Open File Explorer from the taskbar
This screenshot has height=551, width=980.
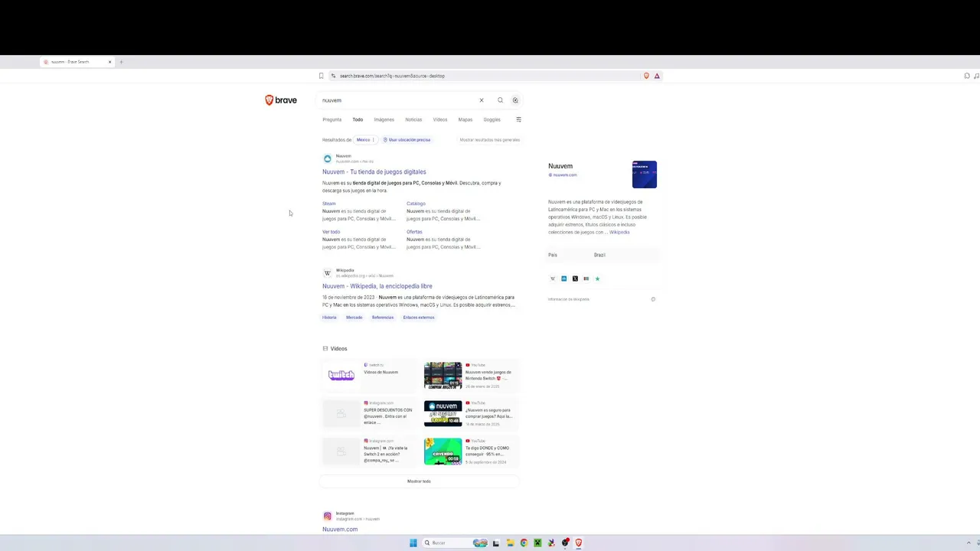click(x=510, y=543)
